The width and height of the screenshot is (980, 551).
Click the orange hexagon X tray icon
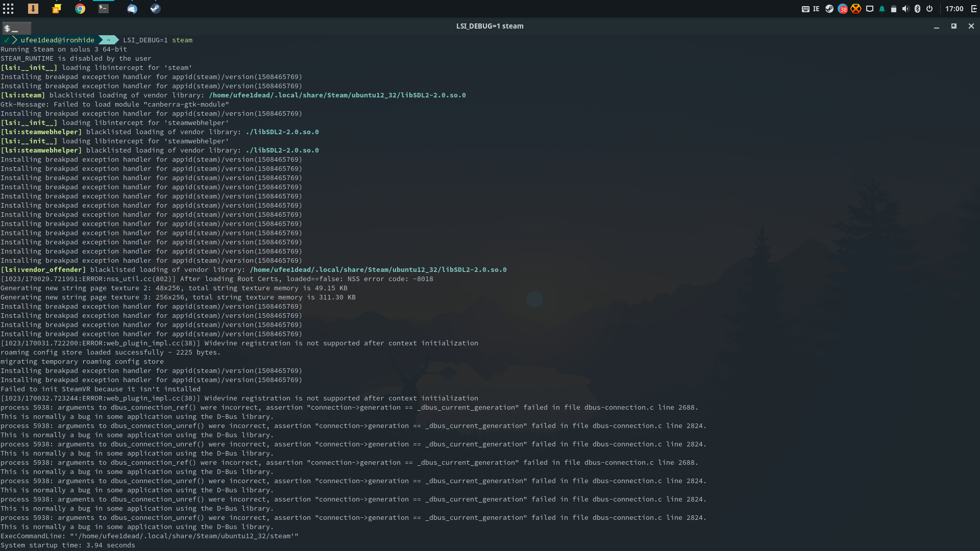tap(856, 9)
